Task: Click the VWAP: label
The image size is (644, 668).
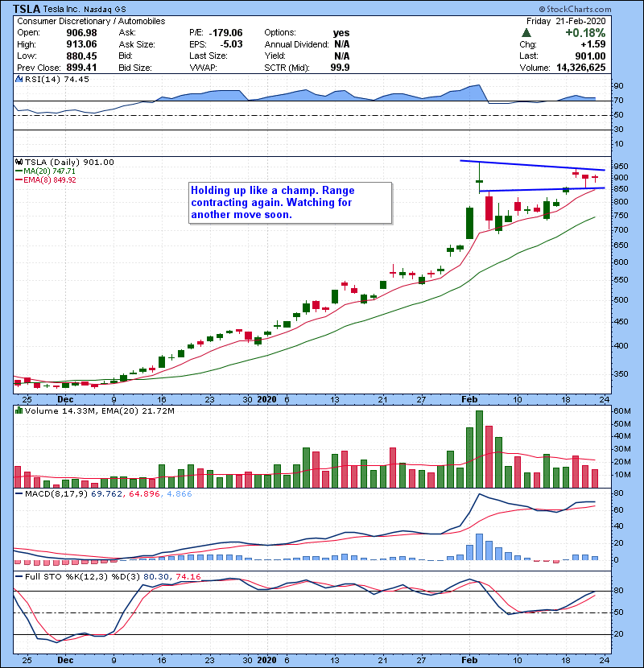Action: click(x=204, y=68)
